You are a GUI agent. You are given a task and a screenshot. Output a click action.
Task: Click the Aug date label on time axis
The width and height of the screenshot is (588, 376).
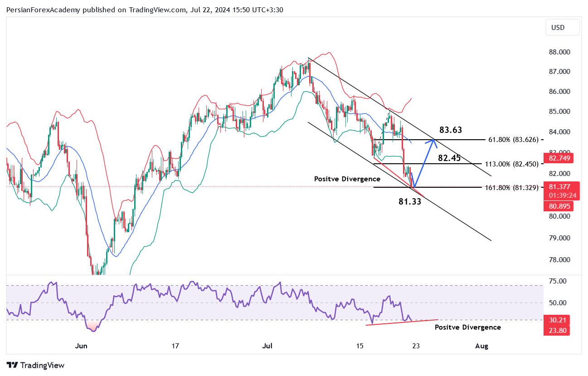[482, 346]
